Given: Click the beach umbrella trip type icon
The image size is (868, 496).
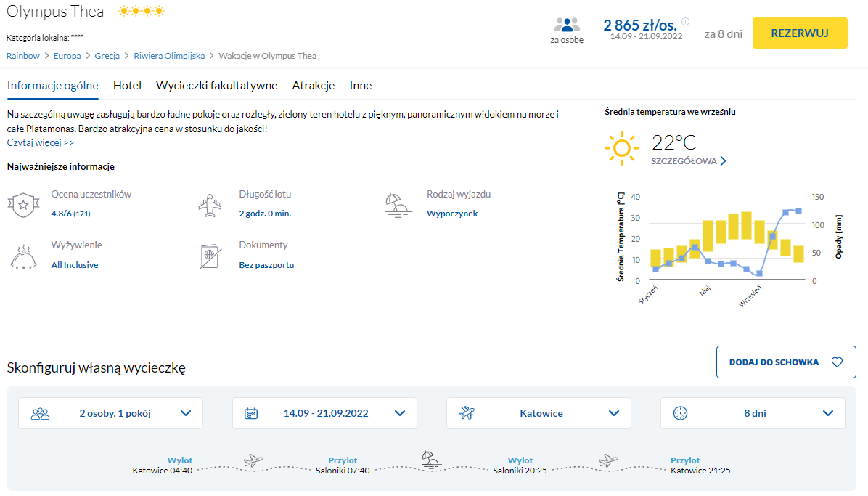Looking at the screenshot, I should pyautogui.click(x=398, y=205).
